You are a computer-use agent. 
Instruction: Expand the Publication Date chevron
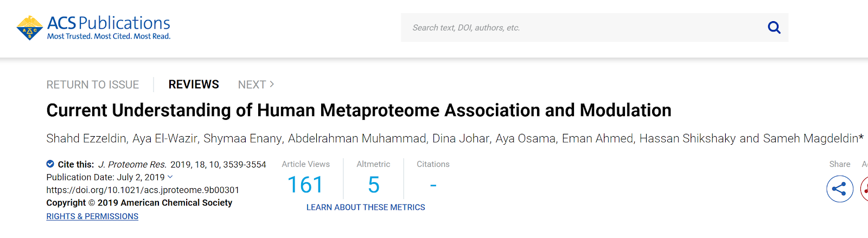click(x=170, y=177)
